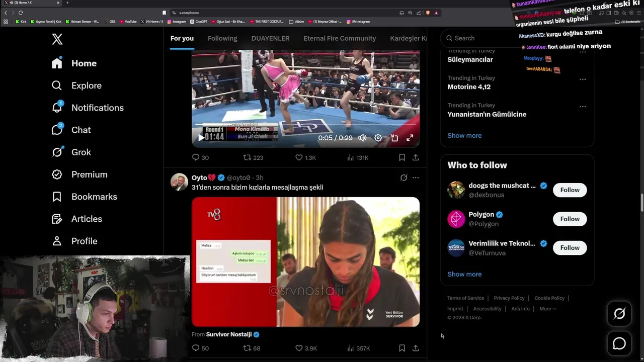Viewport: 644px width, 362px height.
Task: Open the Cookie Policy link
Action: [x=549, y=298]
